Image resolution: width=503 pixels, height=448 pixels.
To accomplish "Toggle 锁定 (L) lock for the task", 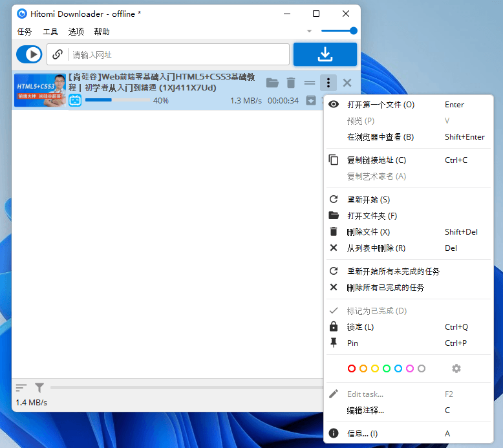I will [x=362, y=327].
